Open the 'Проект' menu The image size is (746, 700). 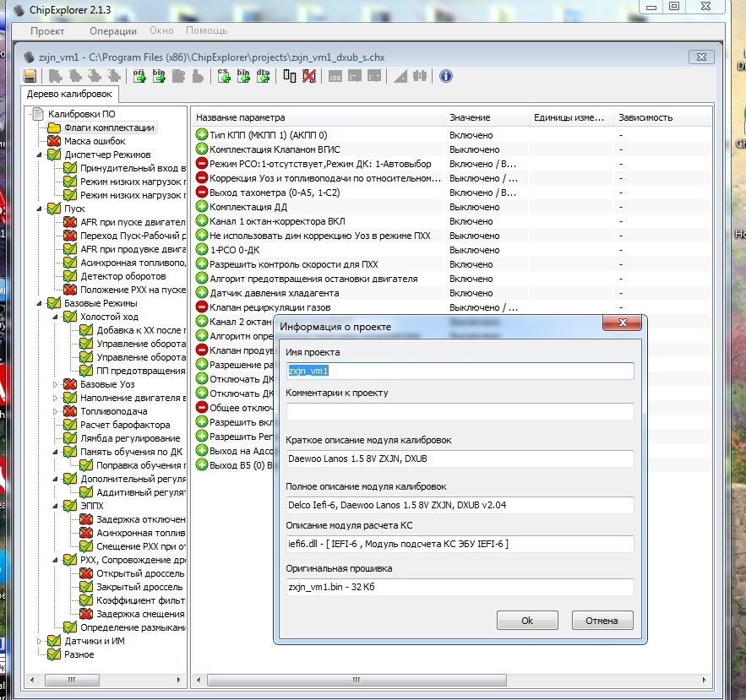[x=47, y=30]
